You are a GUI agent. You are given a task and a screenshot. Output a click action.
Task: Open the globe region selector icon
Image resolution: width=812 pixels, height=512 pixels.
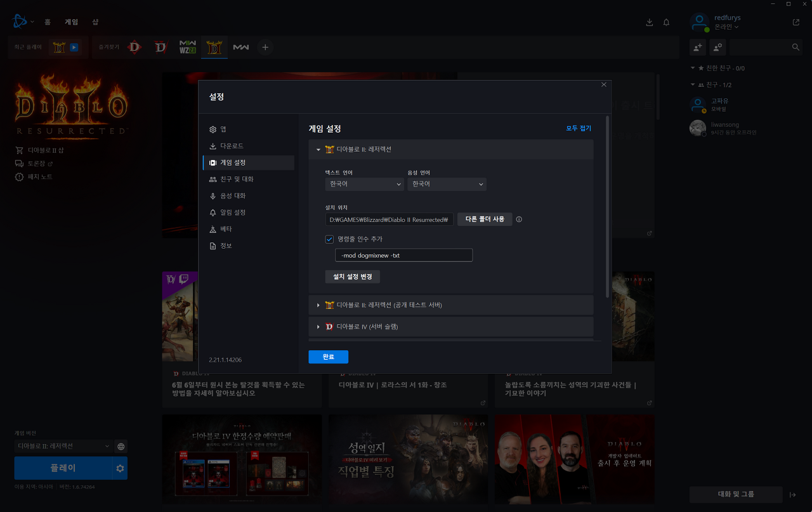click(x=121, y=446)
